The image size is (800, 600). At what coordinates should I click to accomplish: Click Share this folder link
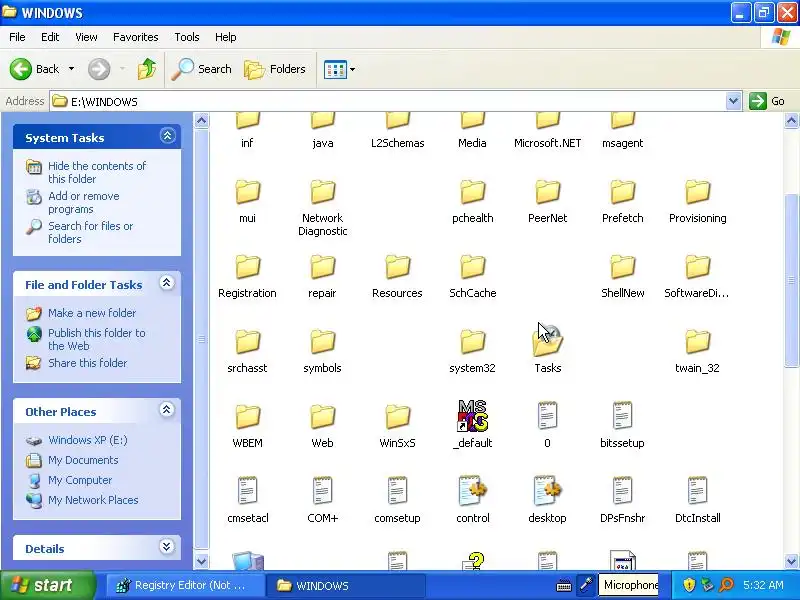[87, 363]
